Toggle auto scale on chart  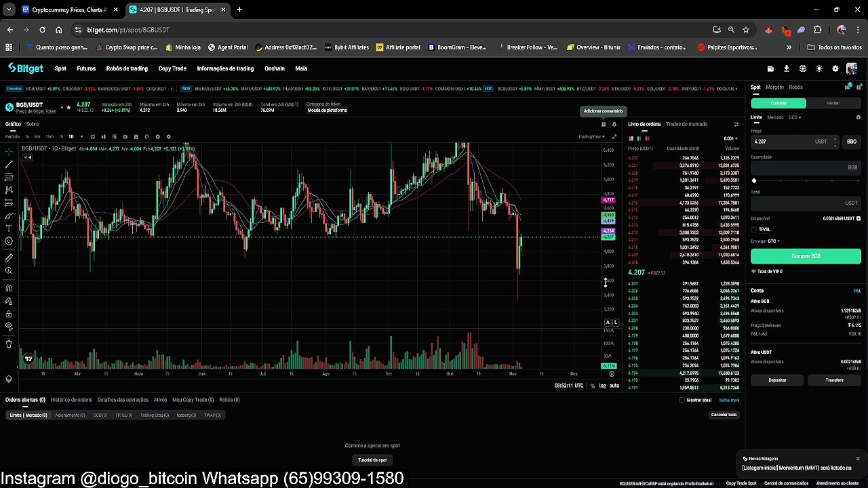click(x=614, y=386)
